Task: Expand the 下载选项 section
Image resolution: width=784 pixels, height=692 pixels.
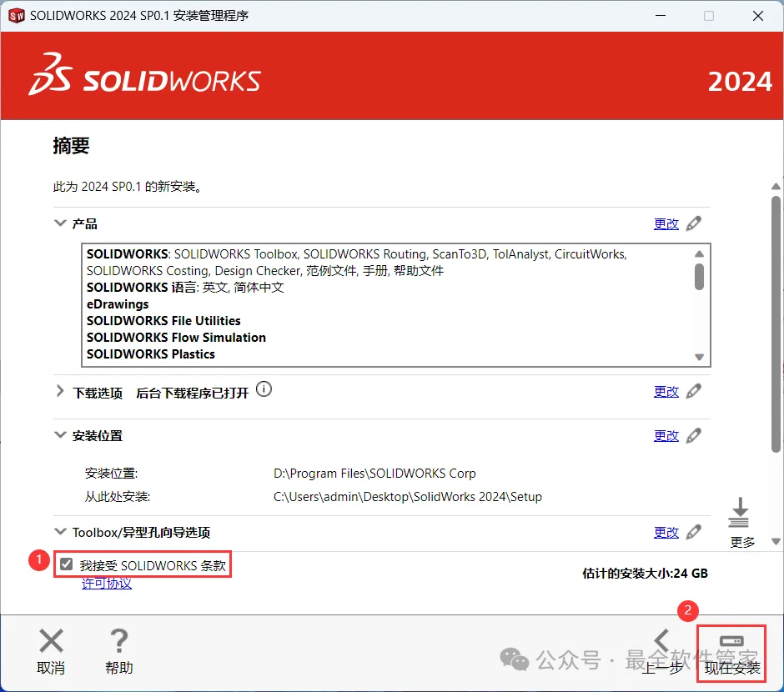Action: coord(60,391)
